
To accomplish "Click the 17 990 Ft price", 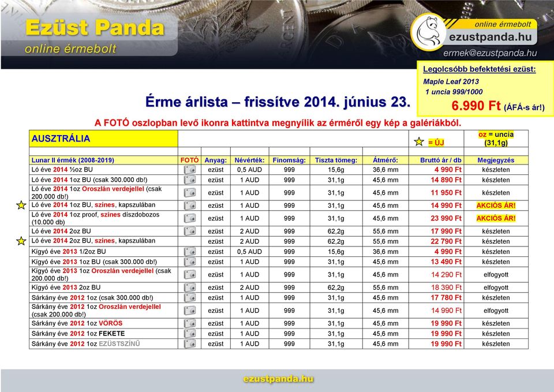I will tap(446, 231).
